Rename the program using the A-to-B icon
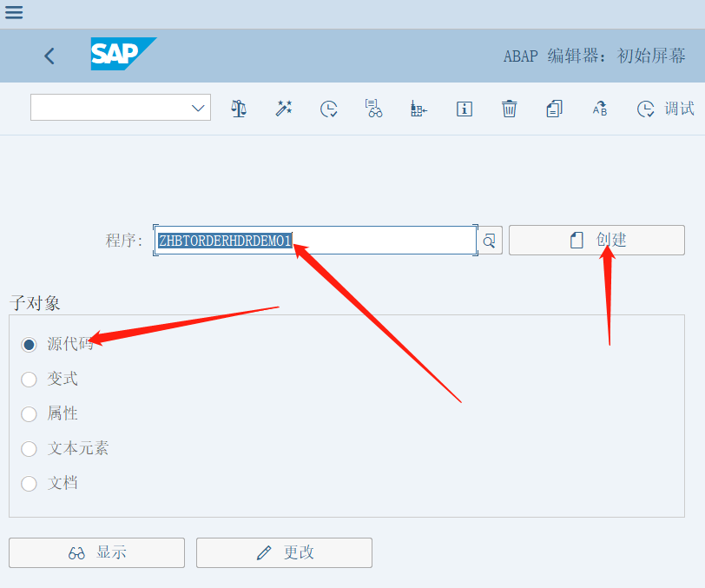This screenshot has height=588, width=705. tap(599, 109)
